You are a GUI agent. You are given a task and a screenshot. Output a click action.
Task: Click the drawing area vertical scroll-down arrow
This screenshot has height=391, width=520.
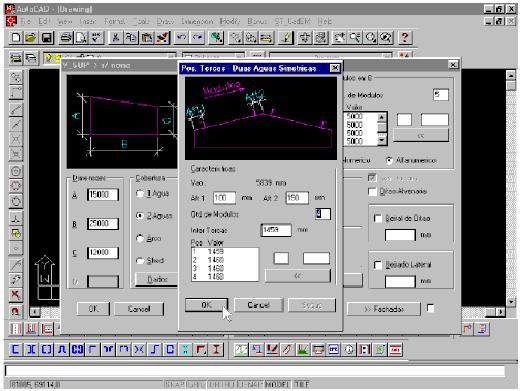511,302
